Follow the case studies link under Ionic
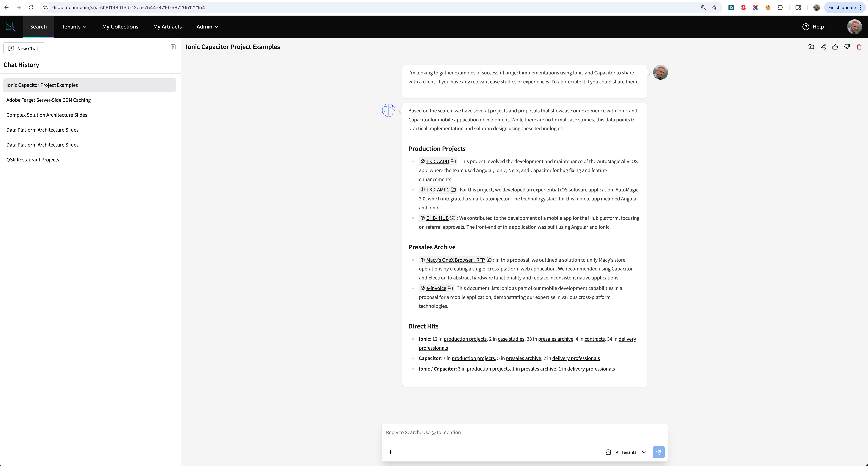 point(511,339)
